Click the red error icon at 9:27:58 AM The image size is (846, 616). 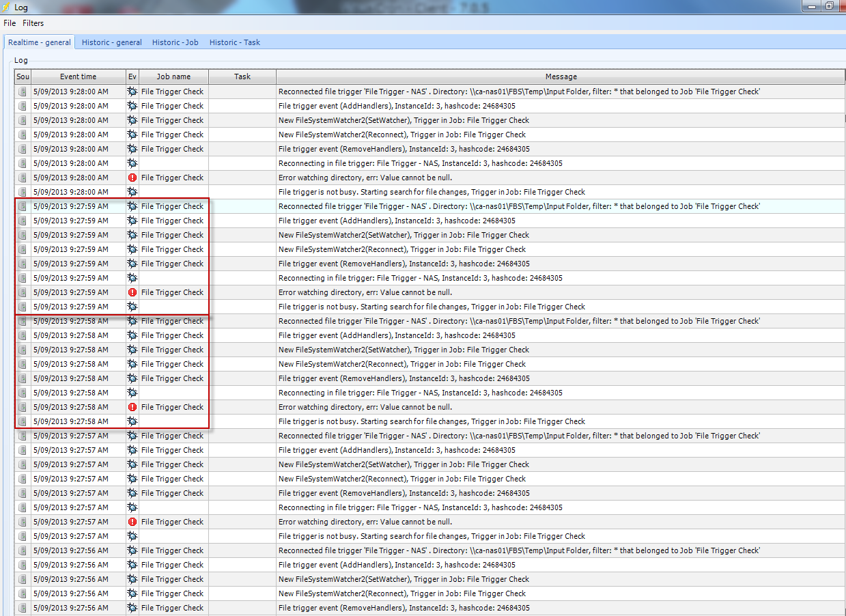click(x=132, y=407)
